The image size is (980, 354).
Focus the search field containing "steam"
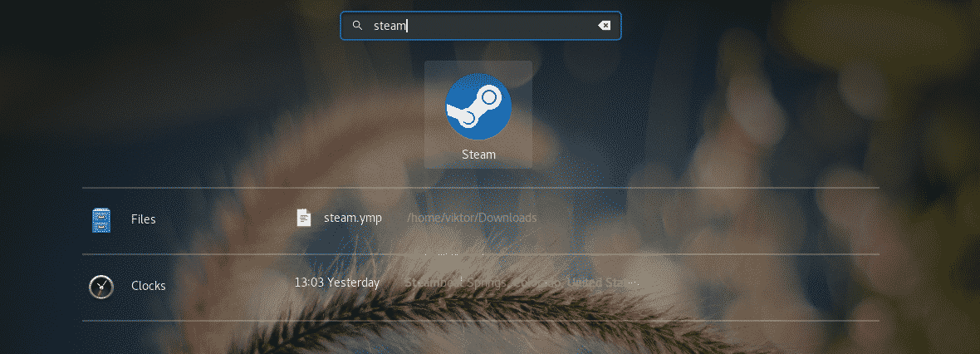click(x=480, y=26)
